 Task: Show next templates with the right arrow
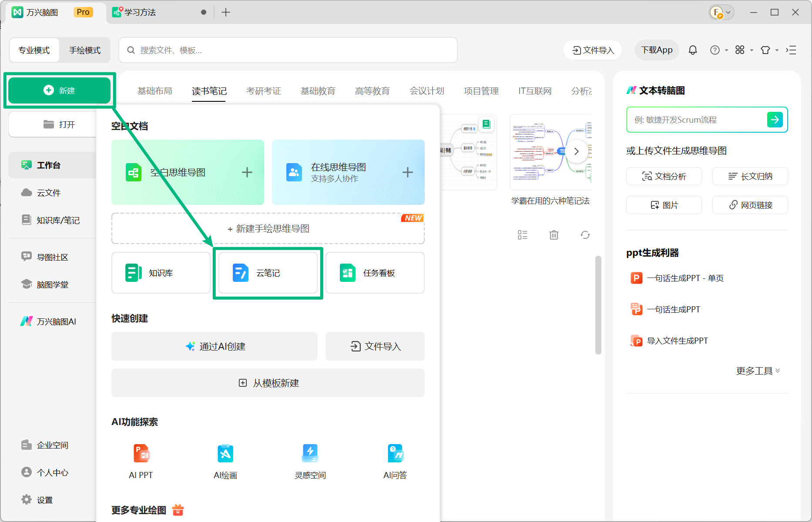pos(577,151)
